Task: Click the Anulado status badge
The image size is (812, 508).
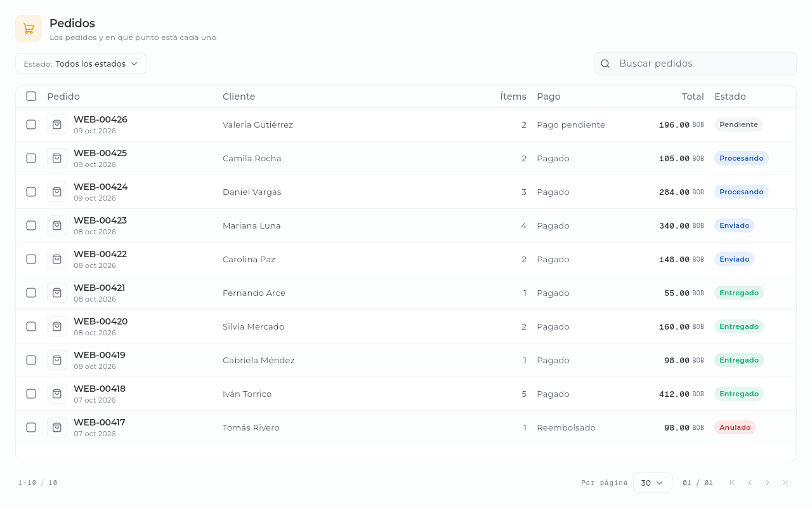Action: click(x=735, y=427)
